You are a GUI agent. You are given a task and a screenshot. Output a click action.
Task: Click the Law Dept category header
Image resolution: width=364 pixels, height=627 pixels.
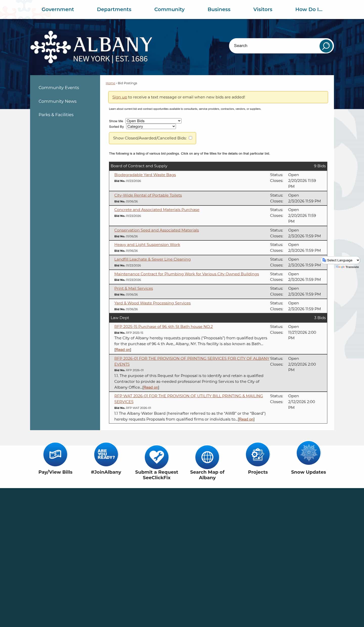[x=120, y=318]
